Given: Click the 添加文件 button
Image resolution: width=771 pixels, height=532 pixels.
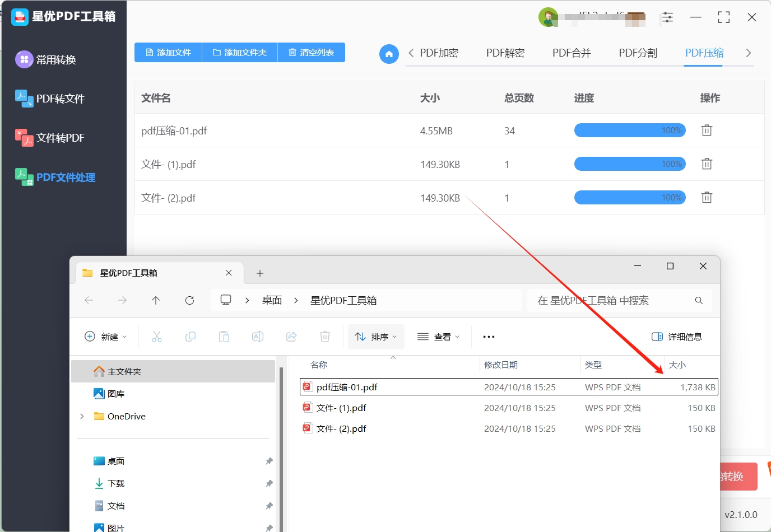Looking at the screenshot, I should point(168,53).
